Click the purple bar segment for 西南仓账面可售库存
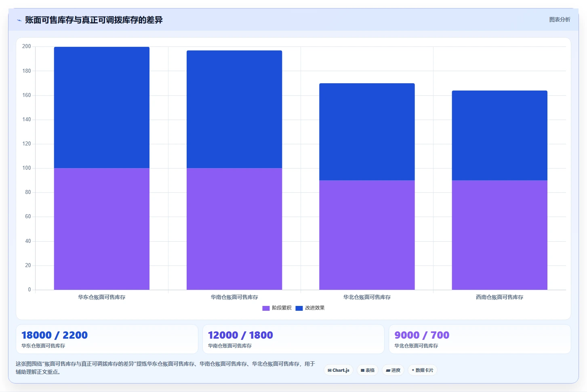The width and height of the screenshot is (587, 392). 500,235
